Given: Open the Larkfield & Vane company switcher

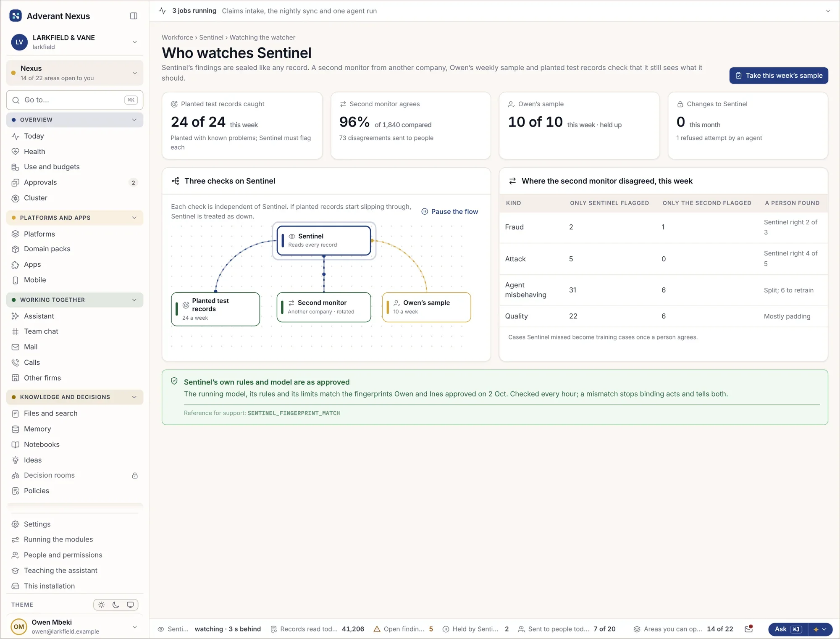Looking at the screenshot, I should [75, 42].
